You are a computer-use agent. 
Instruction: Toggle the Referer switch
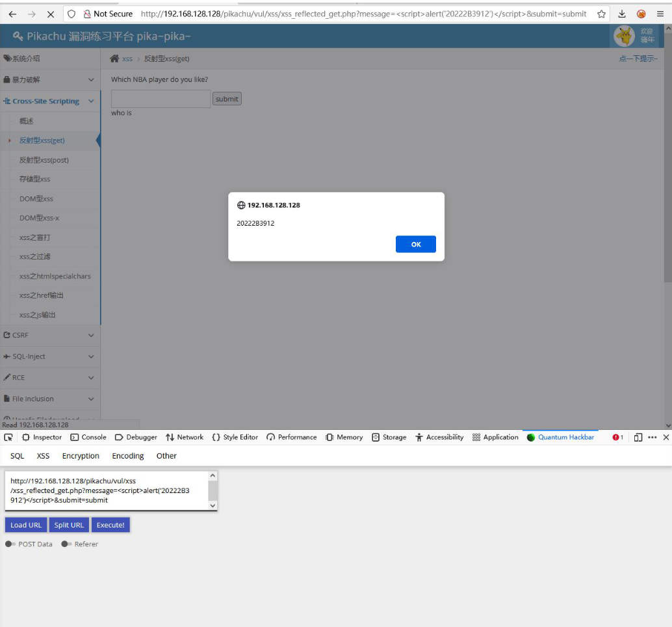(x=66, y=544)
